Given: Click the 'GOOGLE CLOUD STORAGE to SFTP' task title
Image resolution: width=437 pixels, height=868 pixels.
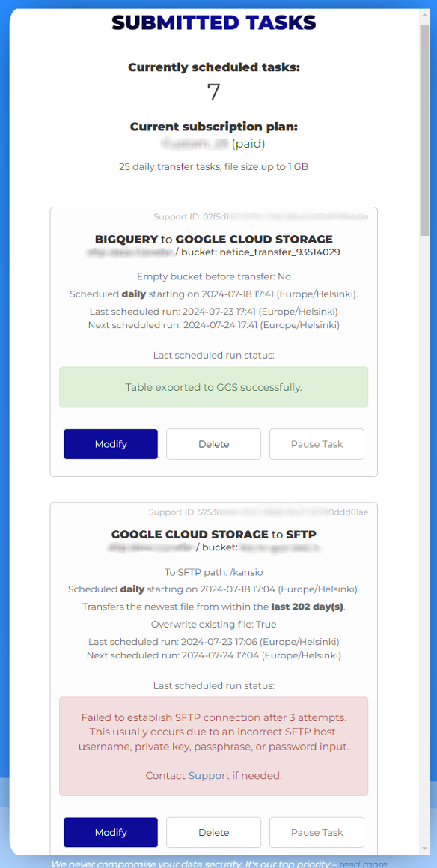Looking at the screenshot, I should tap(213, 534).
